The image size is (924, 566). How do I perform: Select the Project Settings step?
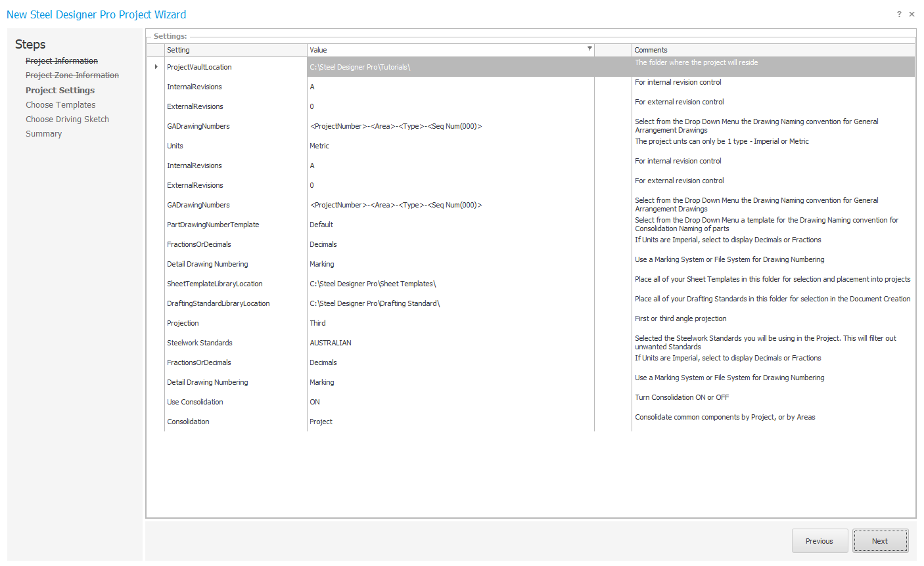[x=60, y=91]
